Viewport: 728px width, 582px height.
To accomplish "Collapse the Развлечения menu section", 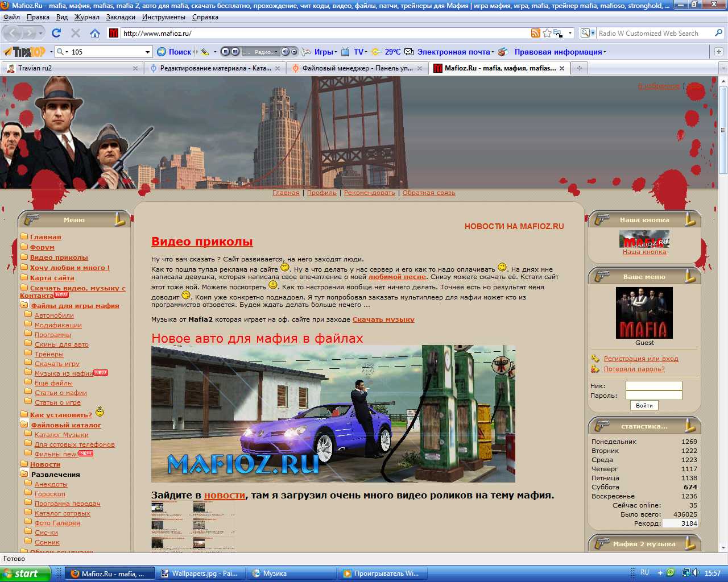I will [x=24, y=474].
